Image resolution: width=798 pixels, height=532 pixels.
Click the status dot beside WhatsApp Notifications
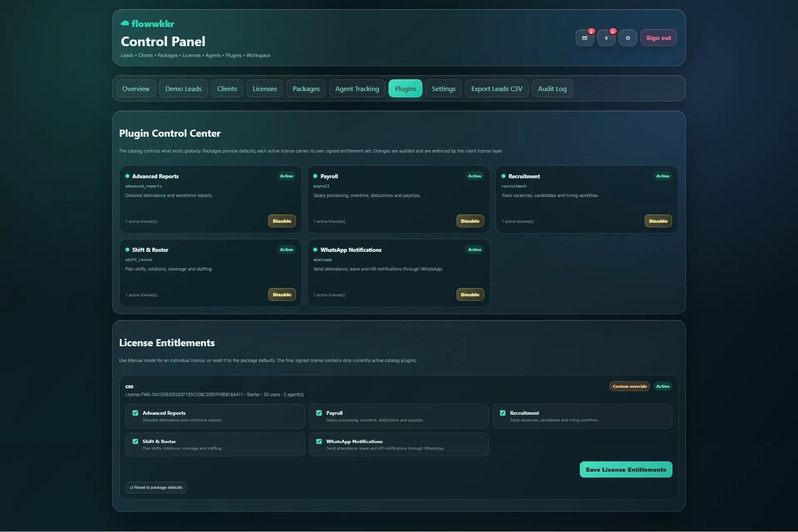coord(315,250)
